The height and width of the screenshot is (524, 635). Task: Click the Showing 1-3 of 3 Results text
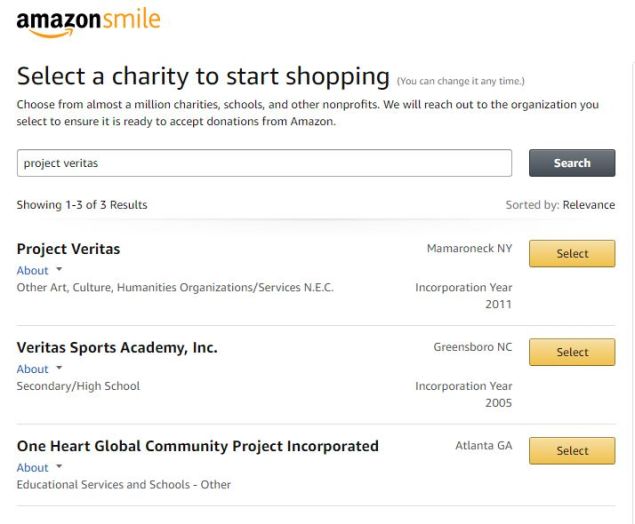pyautogui.click(x=82, y=205)
